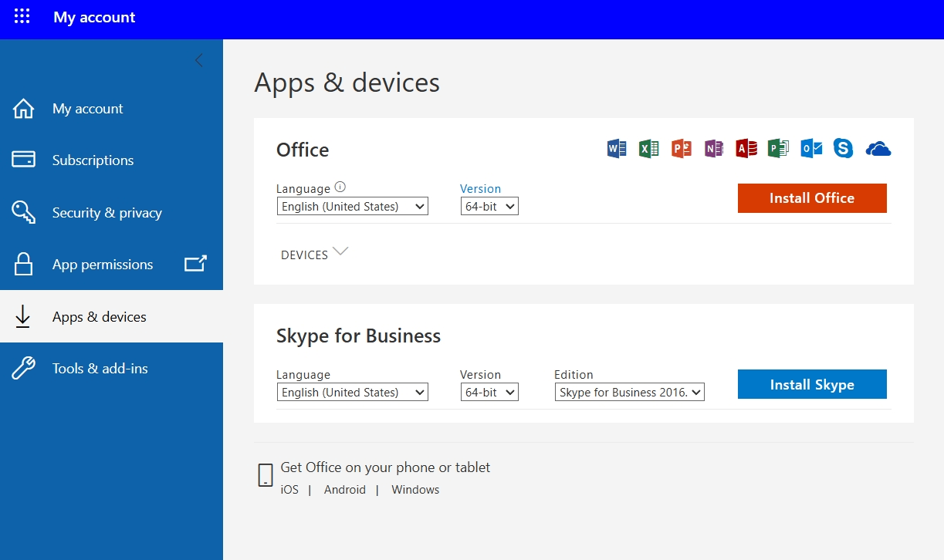Click the credit card icon for Subscriptions
The height and width of the screenshot is (560, 944).
click(24, 160)
